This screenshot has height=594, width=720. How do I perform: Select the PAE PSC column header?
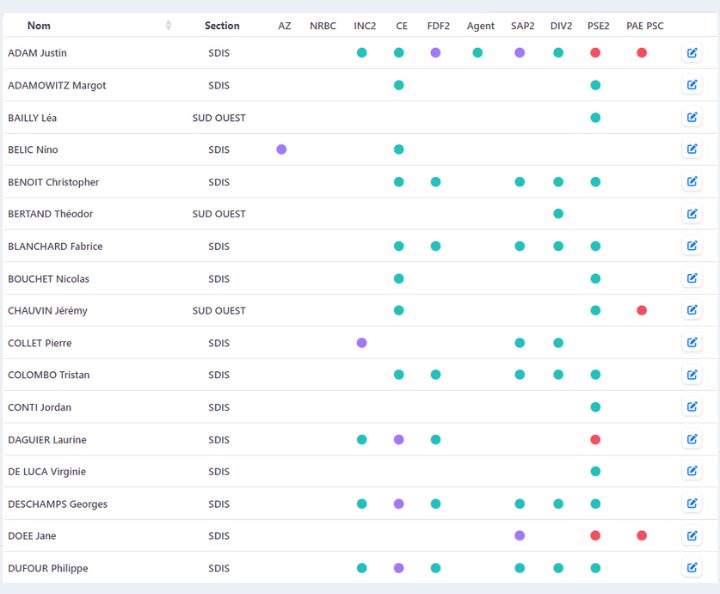click(x=645, y=26)
